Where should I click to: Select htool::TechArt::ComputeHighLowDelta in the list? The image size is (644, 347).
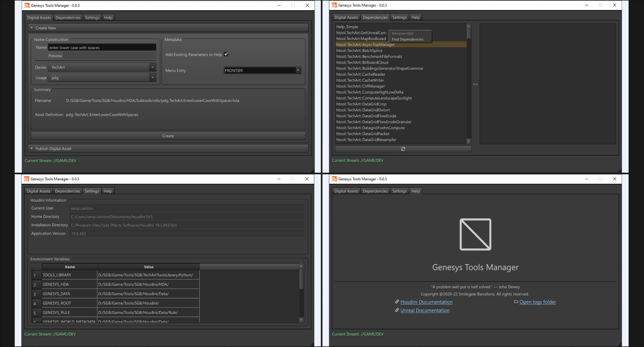pyautogui.click(x=401, y=92)
